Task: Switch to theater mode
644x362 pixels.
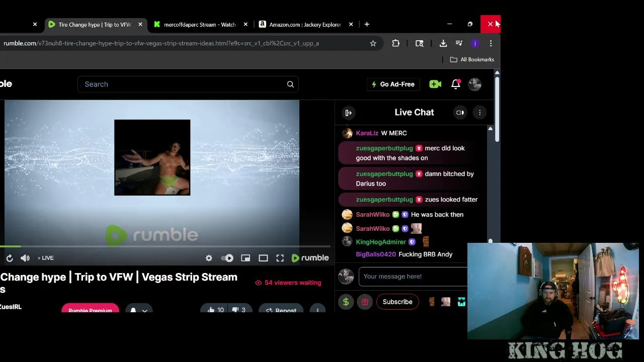Action: pyautogui.click(x=263, y=258)
